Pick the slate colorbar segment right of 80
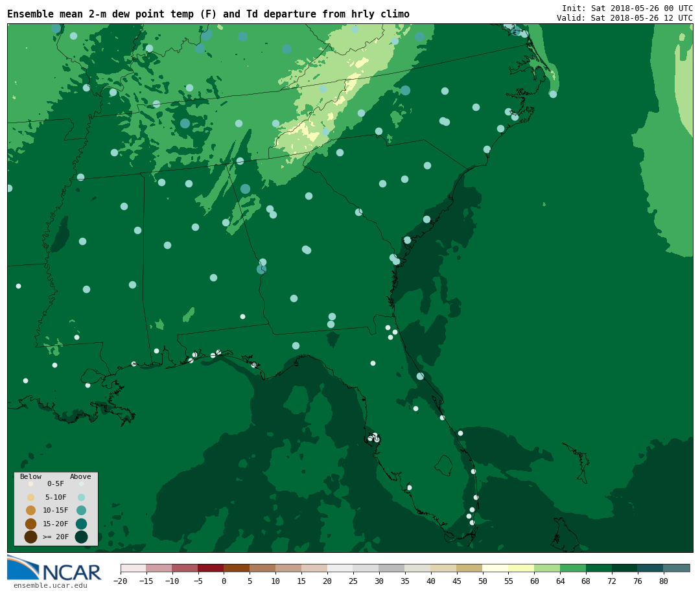 pos(677,568)
